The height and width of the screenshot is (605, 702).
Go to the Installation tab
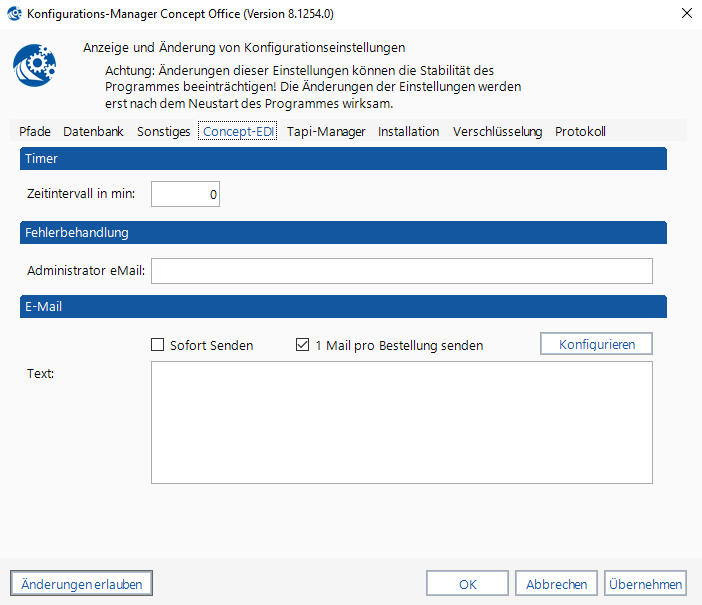(408, 131)
